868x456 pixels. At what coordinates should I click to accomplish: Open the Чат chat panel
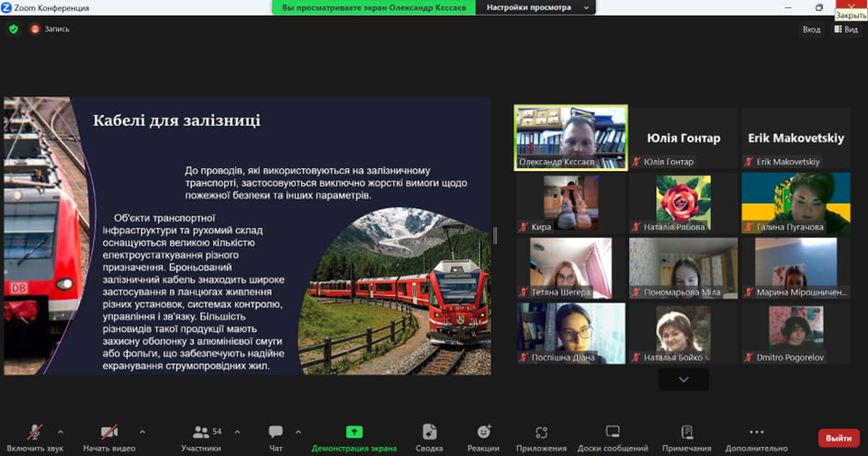pyautogui.click(x=276, y=437)
